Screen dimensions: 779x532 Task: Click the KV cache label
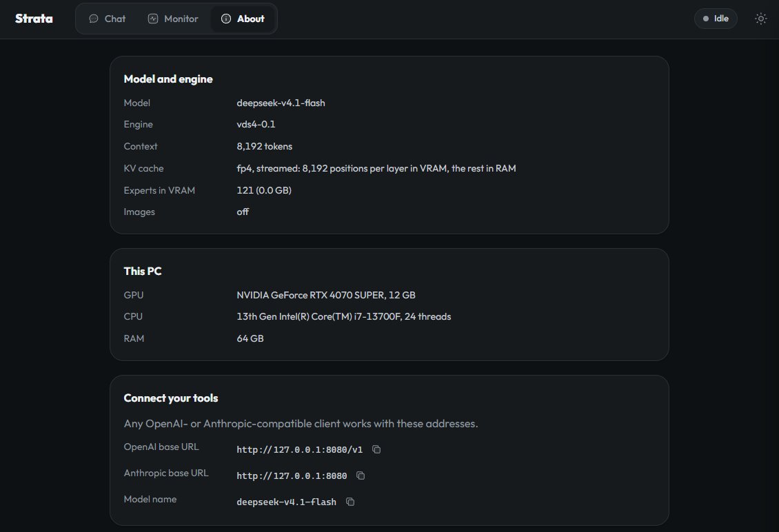(143, 168)
